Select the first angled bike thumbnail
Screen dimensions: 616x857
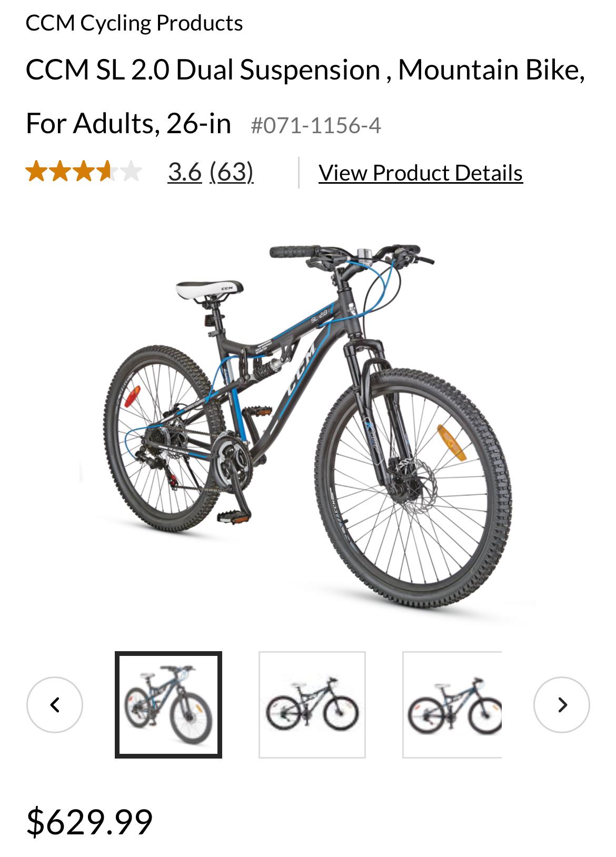pos(168,704)
